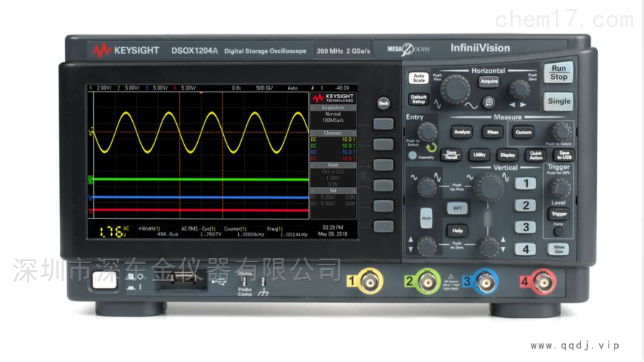Viewport: 644px width, 362px height.
Task: Turn on channel 1 key
Action: click(x=526, y=184)
